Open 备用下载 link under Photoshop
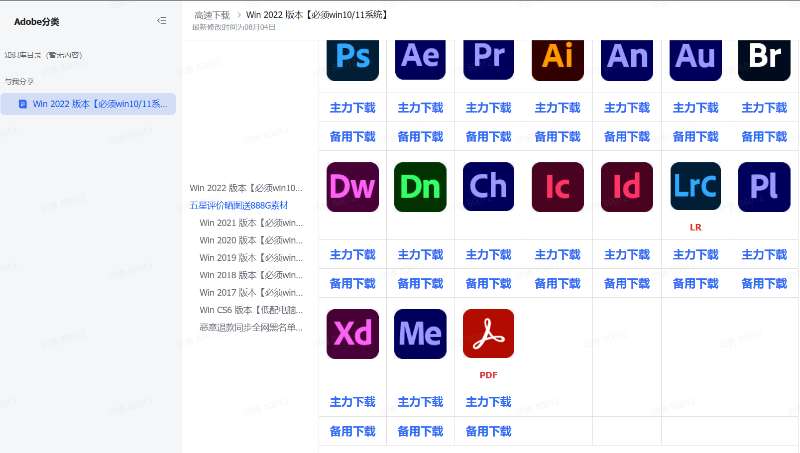Viewport: 800px width, 453px height. pos(353,137)
